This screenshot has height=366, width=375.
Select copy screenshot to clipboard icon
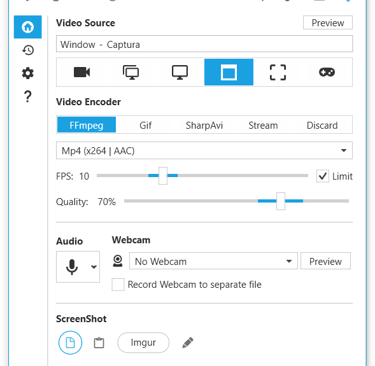point(99,343)
